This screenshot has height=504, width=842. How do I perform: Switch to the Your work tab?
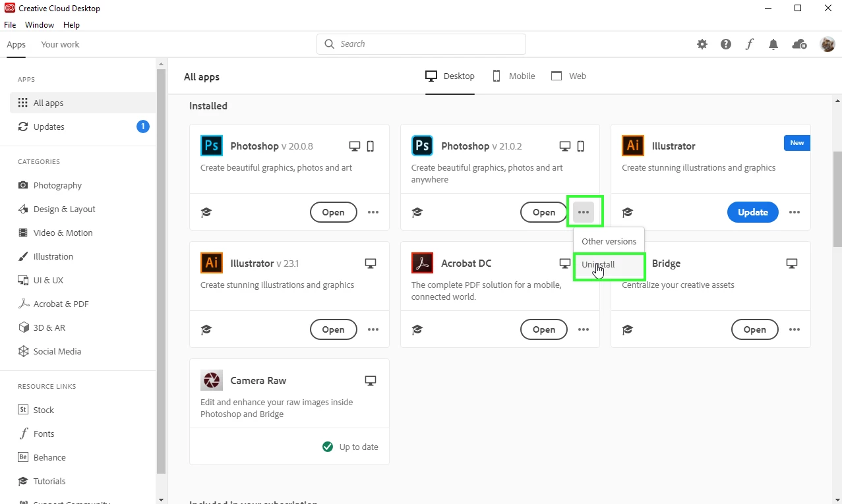coord(60,44)
